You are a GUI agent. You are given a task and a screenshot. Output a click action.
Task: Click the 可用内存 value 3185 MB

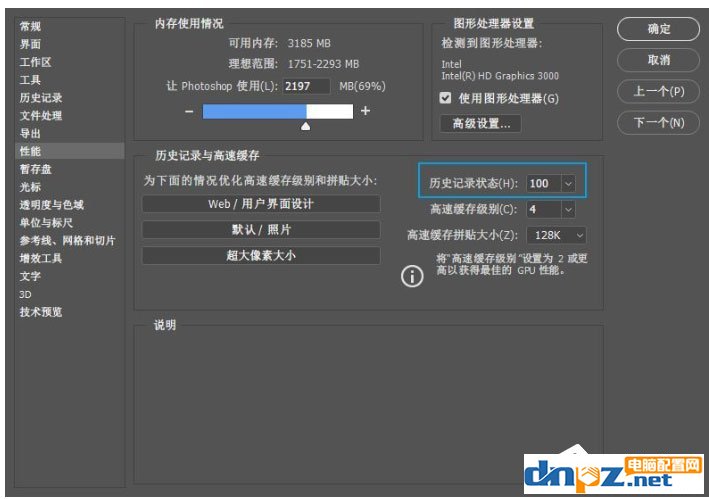[x=309, y=43]
